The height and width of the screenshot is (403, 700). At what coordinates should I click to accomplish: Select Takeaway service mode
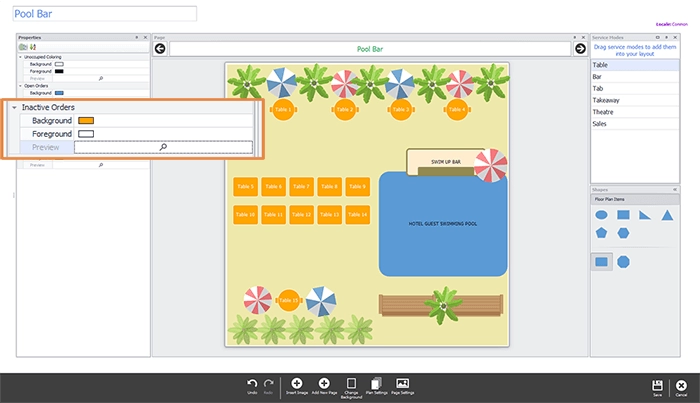pos(635,100)
